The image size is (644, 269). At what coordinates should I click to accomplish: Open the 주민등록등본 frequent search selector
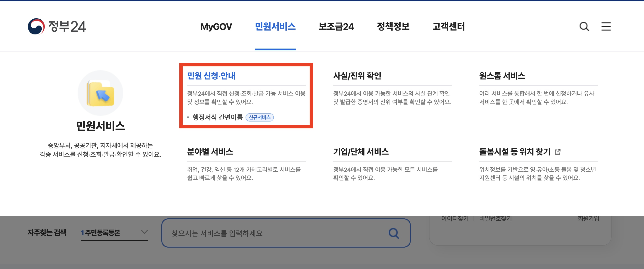(102, 233)
